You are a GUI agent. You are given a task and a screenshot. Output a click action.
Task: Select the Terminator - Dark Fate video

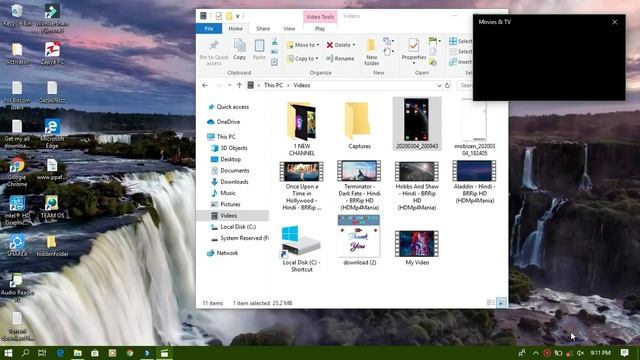click(359, 186)
